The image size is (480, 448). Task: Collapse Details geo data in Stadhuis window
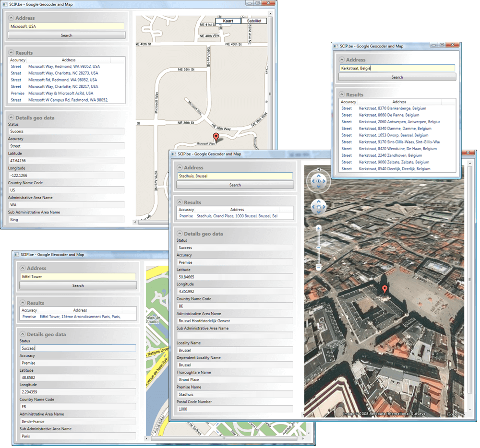(180, 234)
